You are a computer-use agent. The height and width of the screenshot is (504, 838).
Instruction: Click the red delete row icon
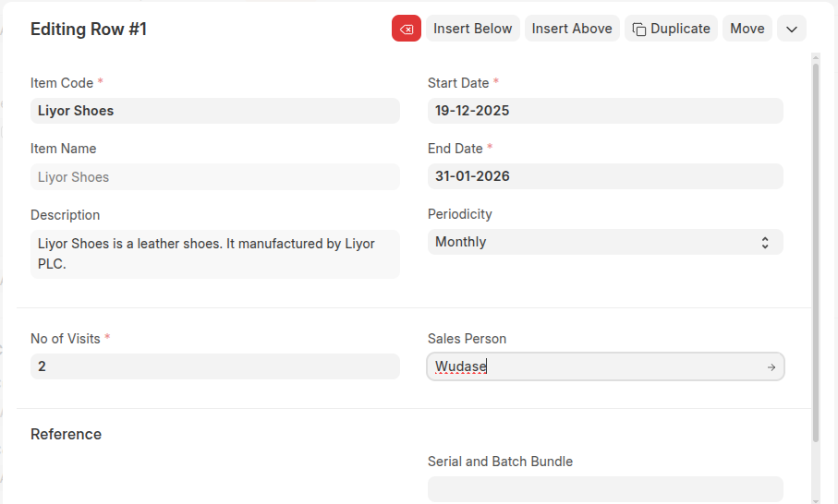point(406,29)
